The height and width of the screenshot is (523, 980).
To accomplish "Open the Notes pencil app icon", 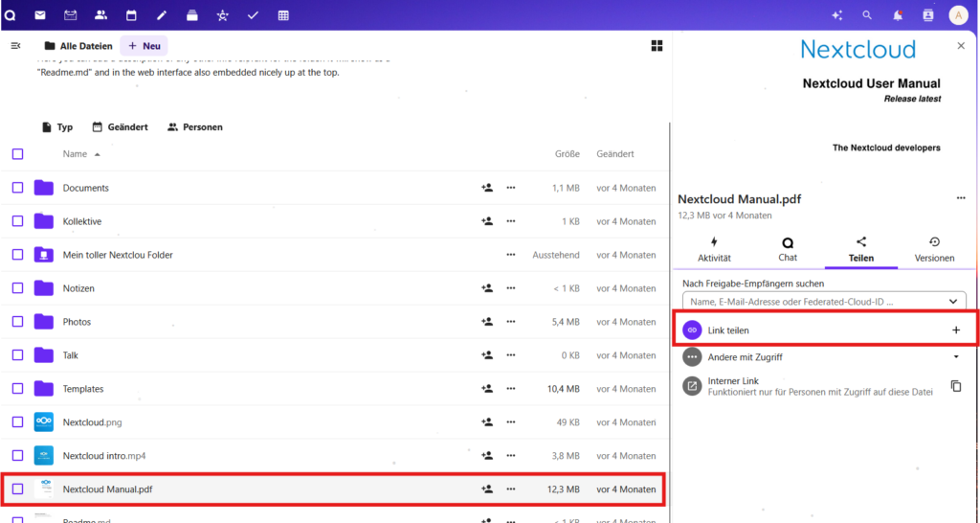I will (162, 15).
